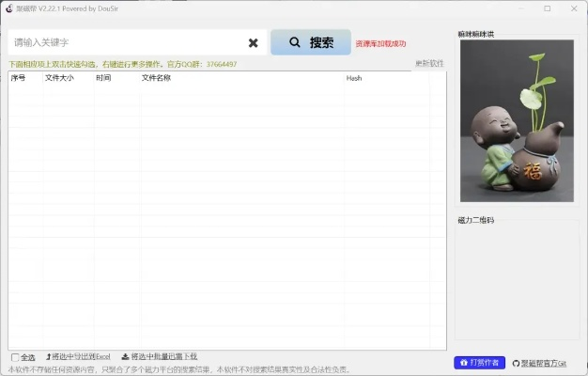Click the 时间 column header

103,78
